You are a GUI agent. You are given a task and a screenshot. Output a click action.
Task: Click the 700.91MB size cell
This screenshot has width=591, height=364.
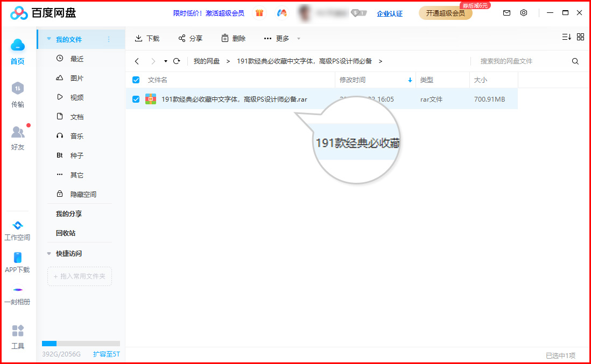point(489,99)
